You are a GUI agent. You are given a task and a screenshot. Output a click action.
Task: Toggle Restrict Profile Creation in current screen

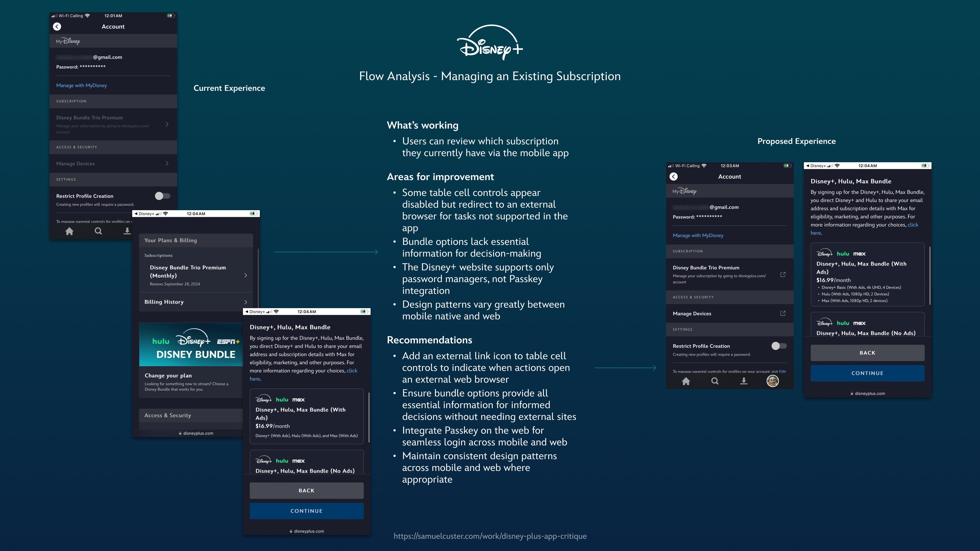(x=163, y=196)
